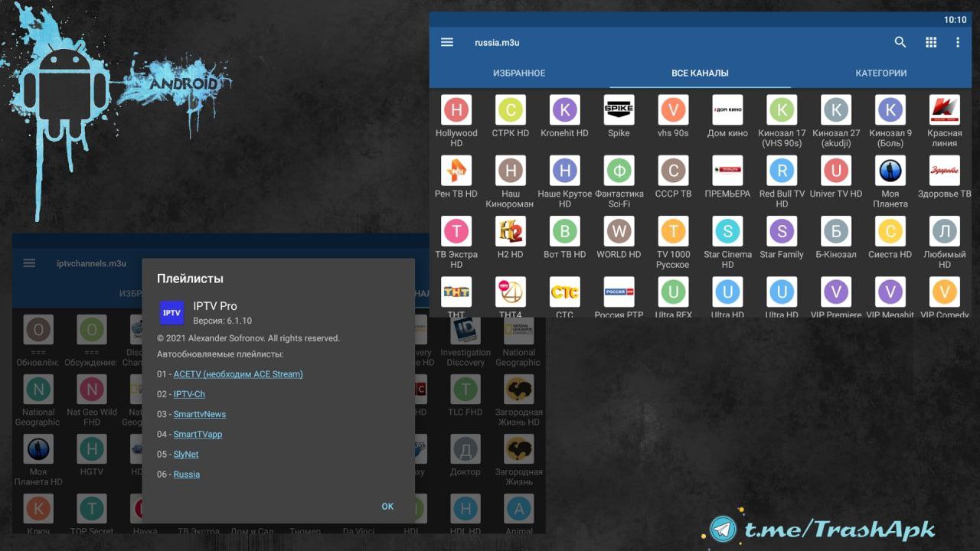
Task: Confirm the Плейлисты dialog with OK
Action: tap(387, 506)
